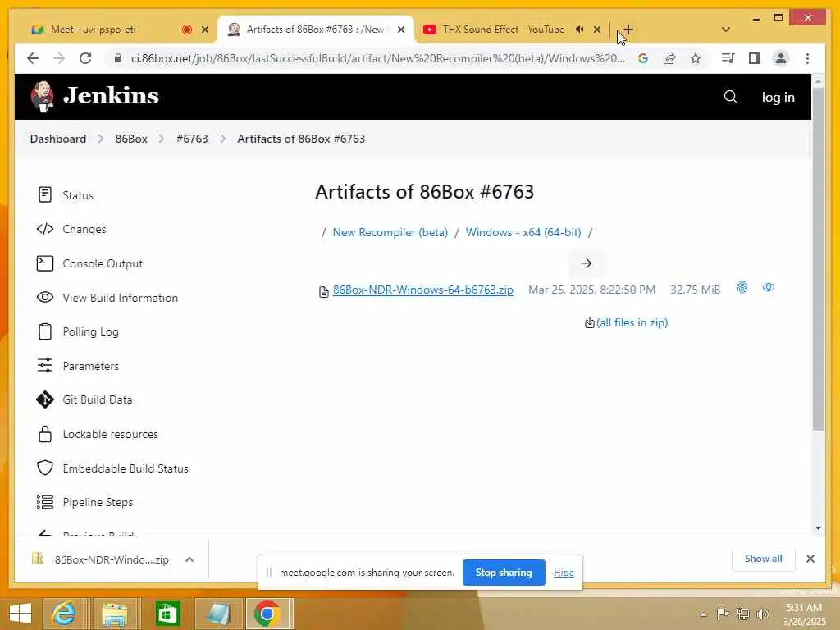Click the page vertical scrollbar
The width and height of the screenshot is (840, 630).
tap(818, 260)
